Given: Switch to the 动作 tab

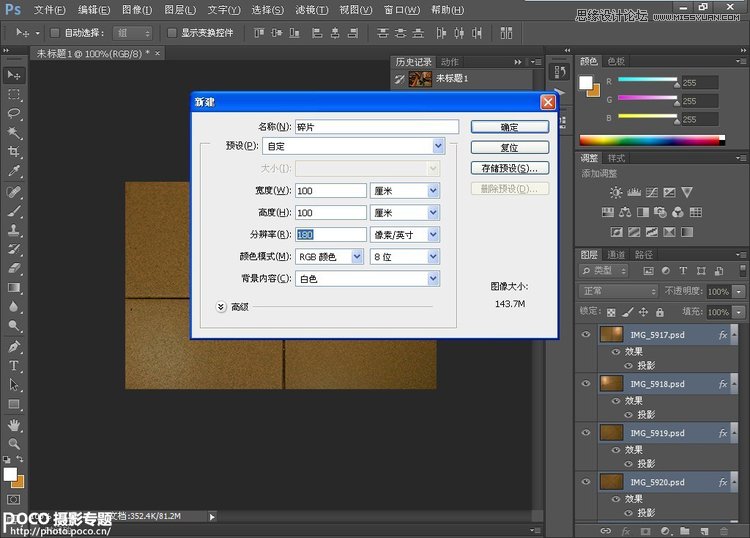Looking at the screenshot, I should pos(450,62).
